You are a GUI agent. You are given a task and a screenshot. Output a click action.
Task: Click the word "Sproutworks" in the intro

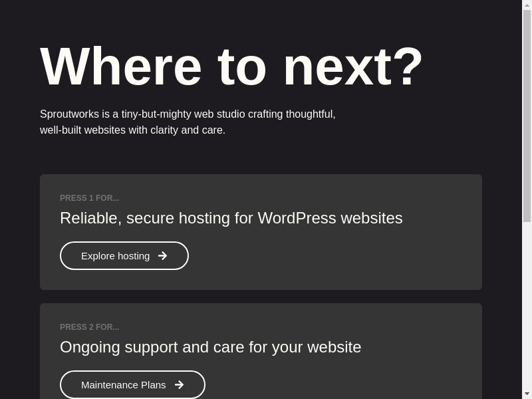tap(69, 114)
